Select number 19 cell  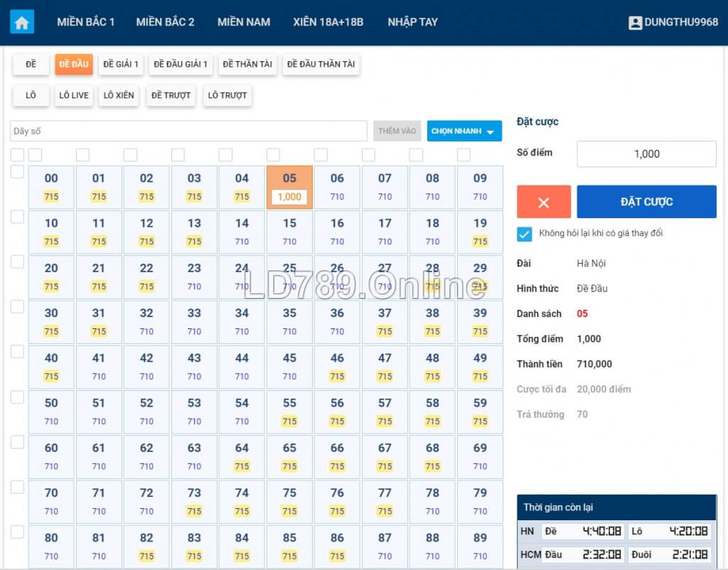480,232
